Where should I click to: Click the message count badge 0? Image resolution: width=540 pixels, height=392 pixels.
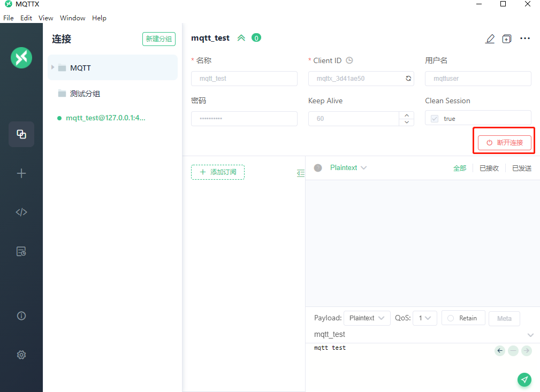(x=256, y=38)
